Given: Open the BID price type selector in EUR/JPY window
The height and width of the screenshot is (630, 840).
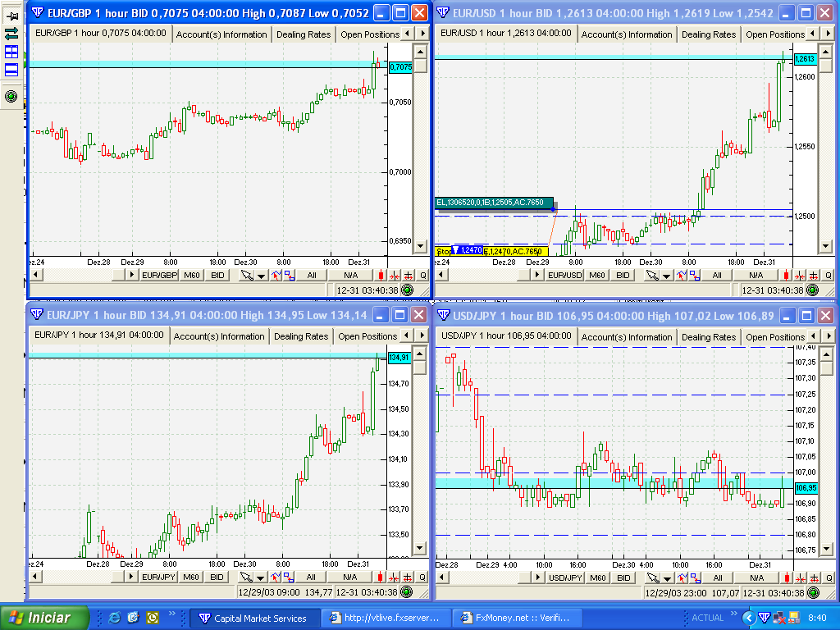Looking at the screenshot, I should point(217,577).
